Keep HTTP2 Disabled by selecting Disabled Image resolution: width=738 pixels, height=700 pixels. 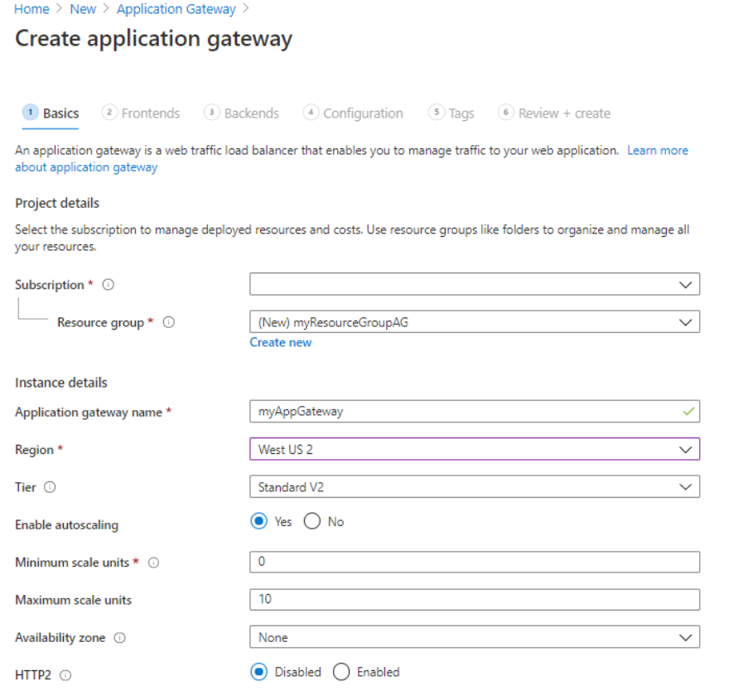[x=259, y=672]
